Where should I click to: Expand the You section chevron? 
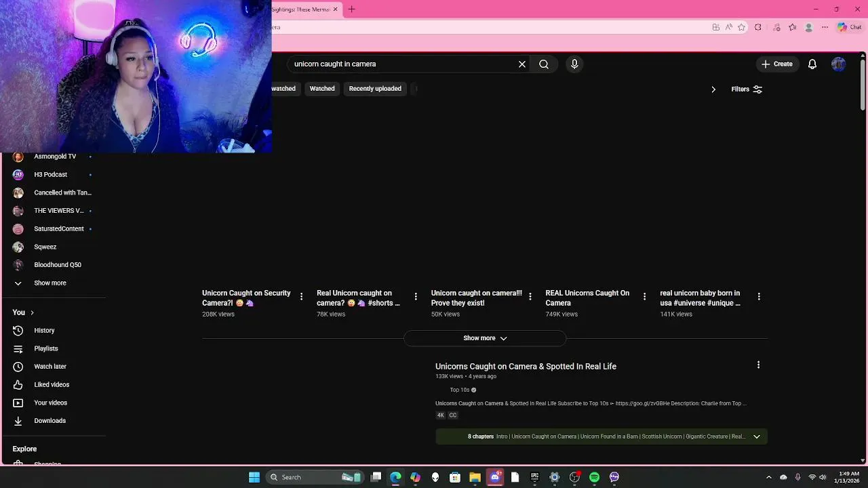32,312
